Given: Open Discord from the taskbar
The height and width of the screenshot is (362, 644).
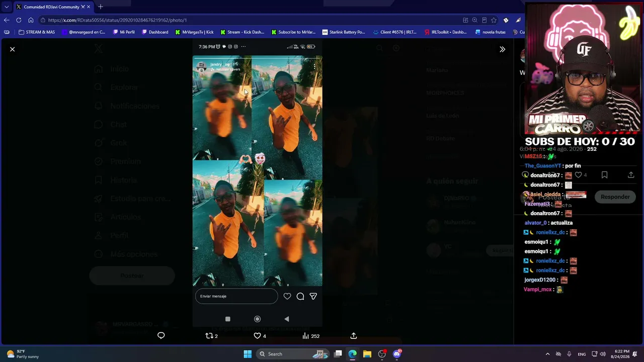Looking at the screenshot, I should pyautogui.click(x=397, y=354).
